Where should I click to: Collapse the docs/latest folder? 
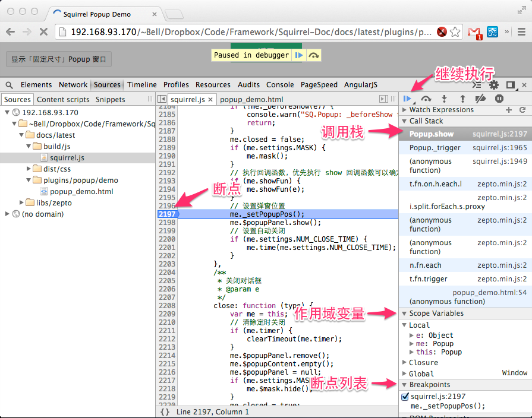click(x=21, y=135)
